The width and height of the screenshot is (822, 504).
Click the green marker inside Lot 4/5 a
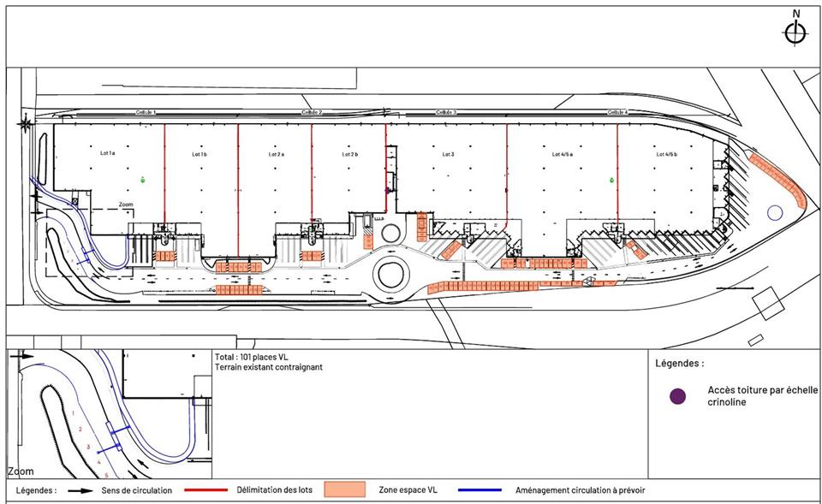click(x=611, y=181)
